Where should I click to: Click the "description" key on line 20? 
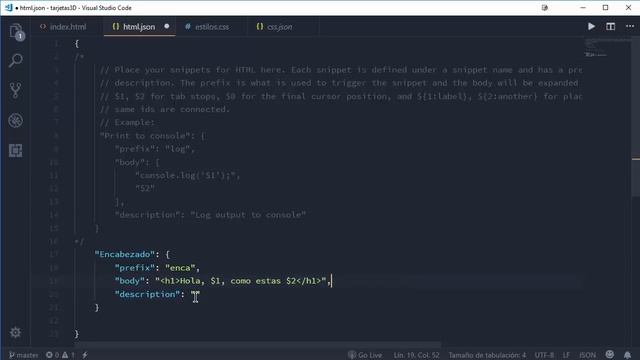coord(147,294)
